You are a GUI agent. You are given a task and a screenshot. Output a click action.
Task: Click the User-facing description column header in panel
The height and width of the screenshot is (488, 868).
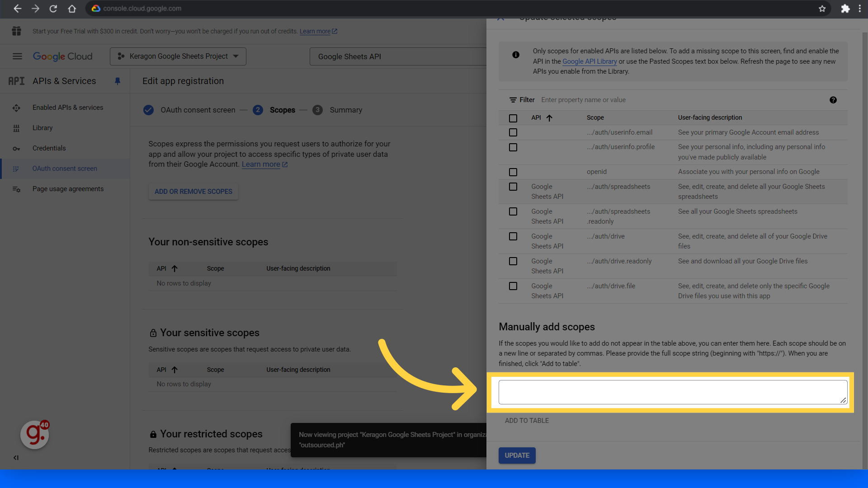[x=710, y=117]
